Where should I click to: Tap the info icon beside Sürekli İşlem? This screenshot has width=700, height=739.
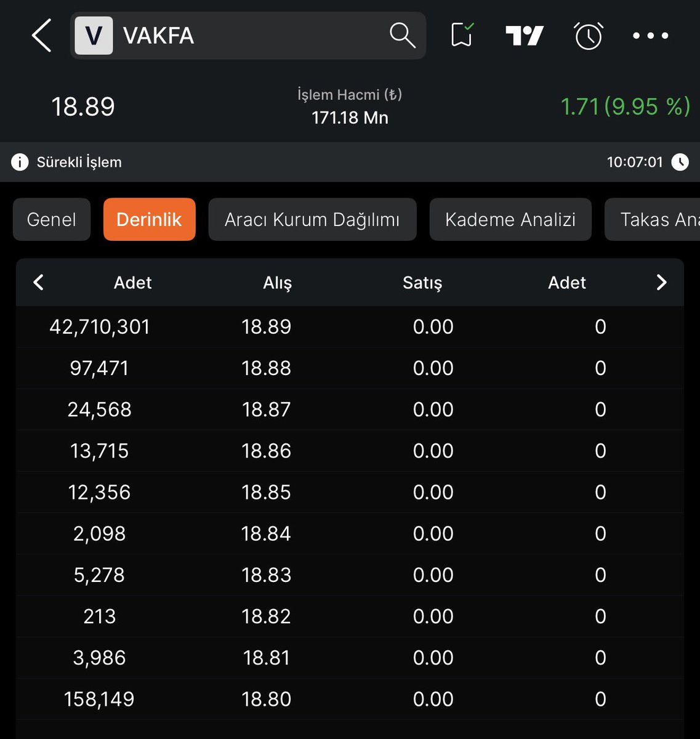tap(20, 162)
